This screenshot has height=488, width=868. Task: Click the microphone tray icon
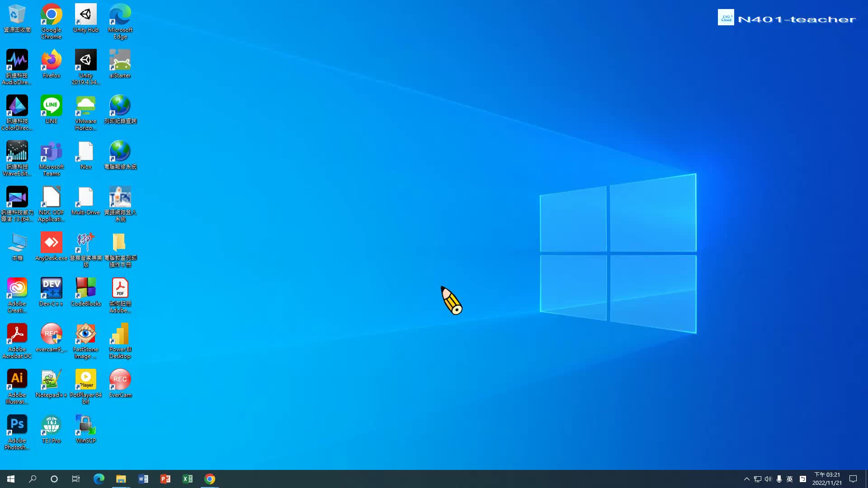click(x=779, y=479)
